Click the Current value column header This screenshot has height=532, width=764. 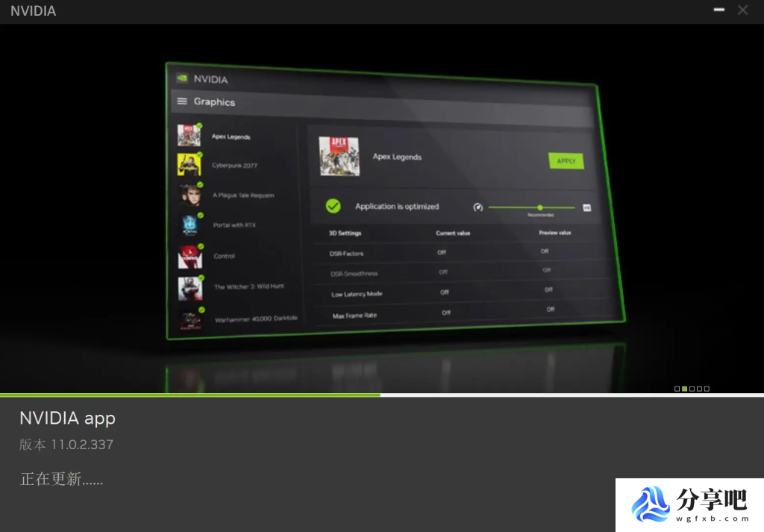point(453,233)
